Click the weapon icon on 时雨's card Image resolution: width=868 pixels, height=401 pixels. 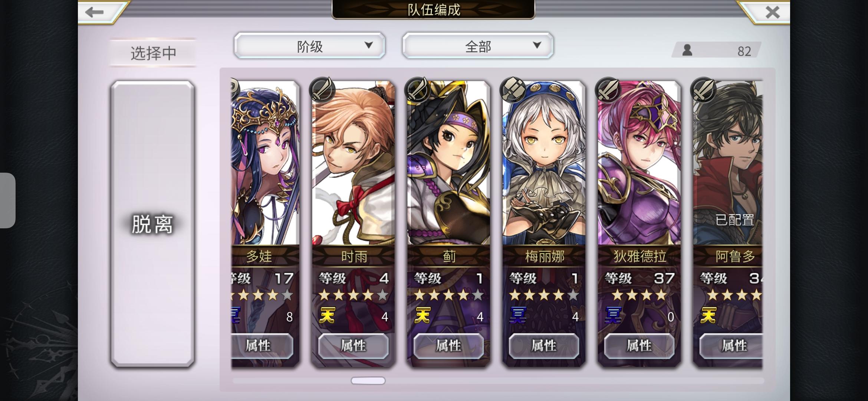(x=322, y=90)
